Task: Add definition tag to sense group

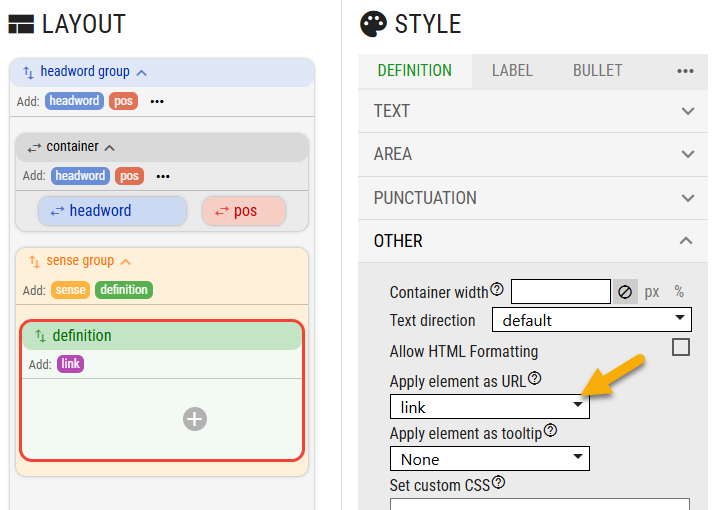Action: click(124, 290)
